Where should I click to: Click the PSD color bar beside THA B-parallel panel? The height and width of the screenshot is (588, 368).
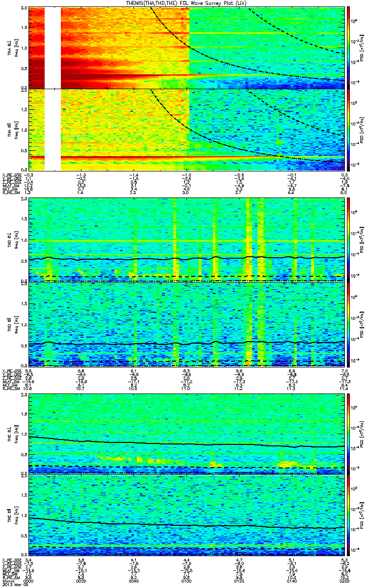pos(348,130)
